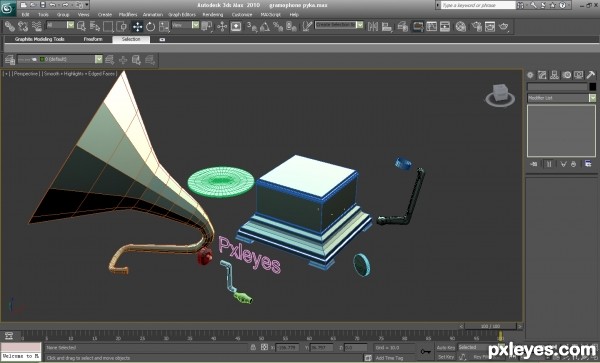Open the Material Editor
Screen dimensions: 600x363
pos(461,26)
